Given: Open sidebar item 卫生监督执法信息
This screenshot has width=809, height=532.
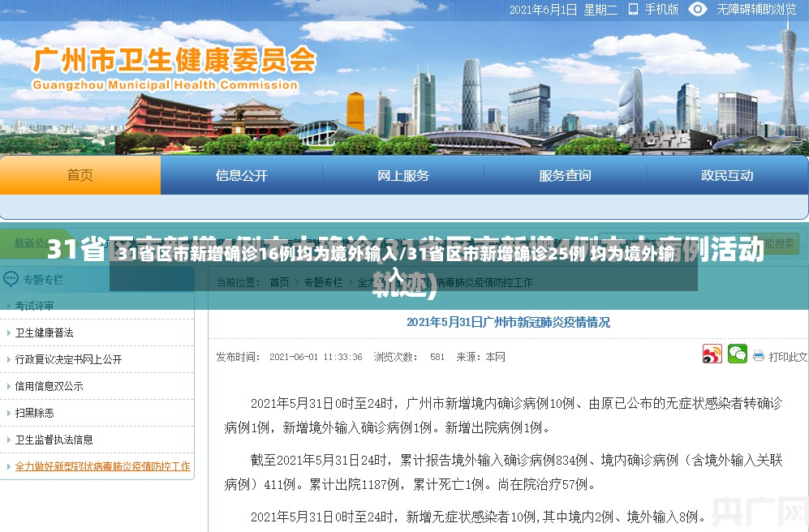Looking at the screenshot, I should click(x=54, y=440).
